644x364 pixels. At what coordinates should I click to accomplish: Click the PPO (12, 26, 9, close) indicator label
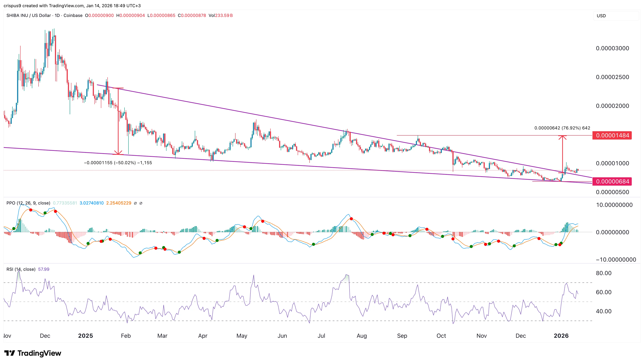[x=28, y=203]
